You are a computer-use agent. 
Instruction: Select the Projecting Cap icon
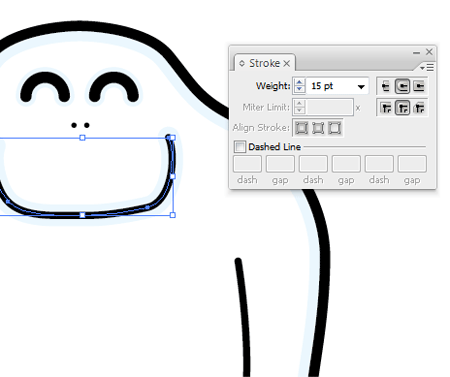point(419,87)
